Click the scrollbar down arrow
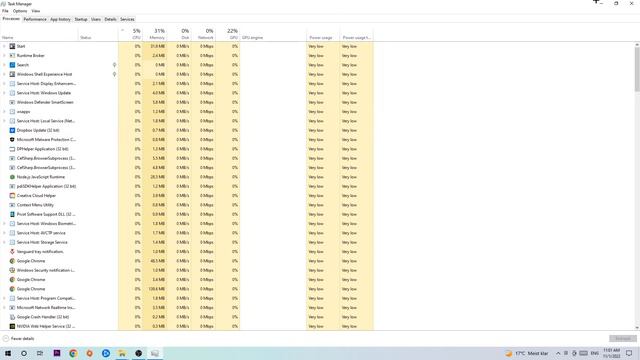Image resolution: width=640 pixels, height=360 pixels. point(637,328)
